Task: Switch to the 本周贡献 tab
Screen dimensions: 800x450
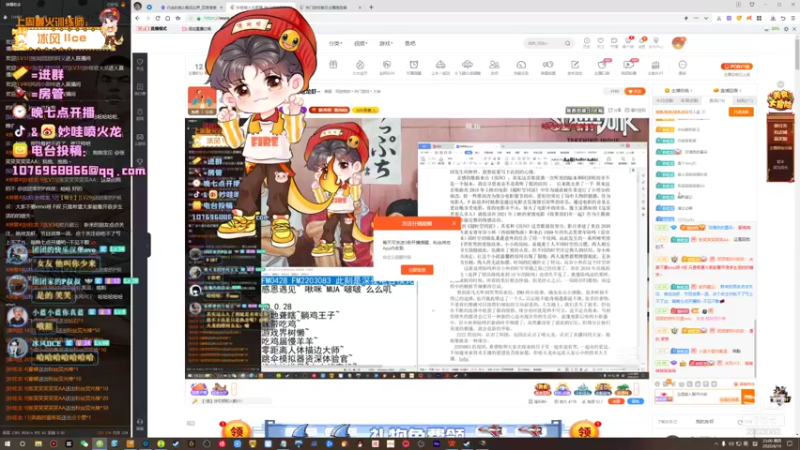Action: pyautogui.click(x=689, y=101)
